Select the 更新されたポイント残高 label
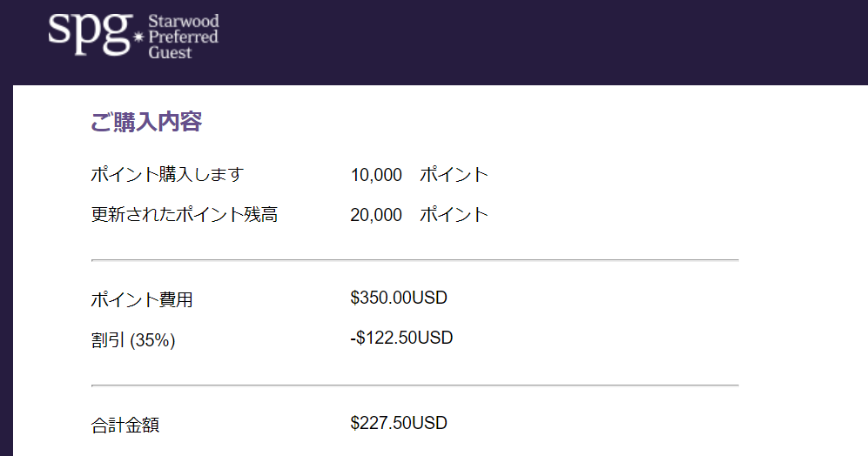The image size is (868, 456). click(184, 214)
